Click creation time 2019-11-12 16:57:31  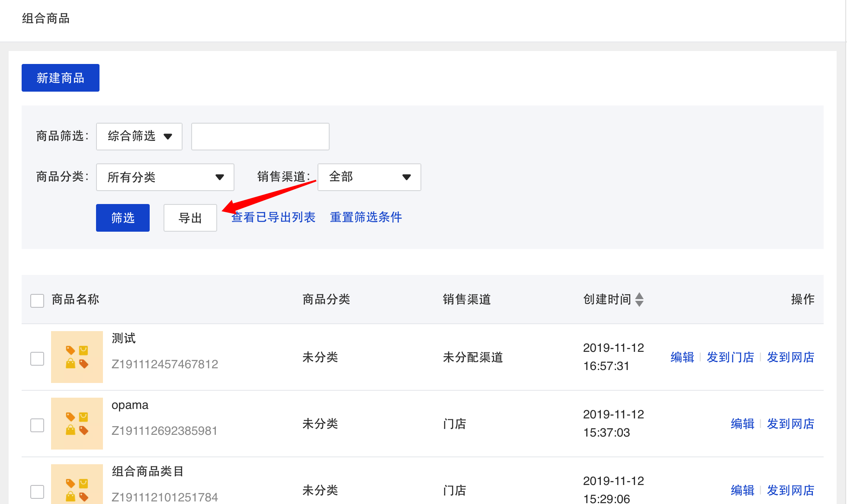coord(613,357)
